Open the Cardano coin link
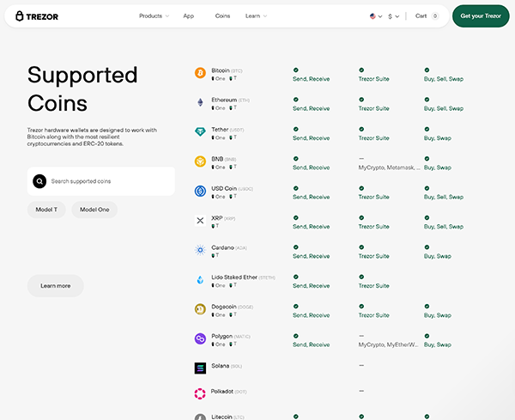The image size is (515, 420). [222, 247]
